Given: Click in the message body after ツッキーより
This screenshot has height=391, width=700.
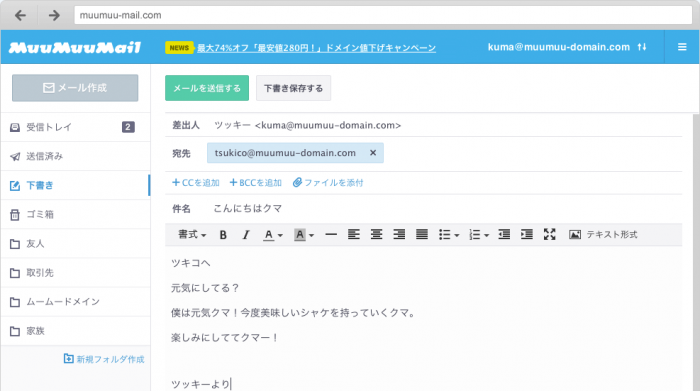Looking at the screenshot, I should tap(231, 384).
